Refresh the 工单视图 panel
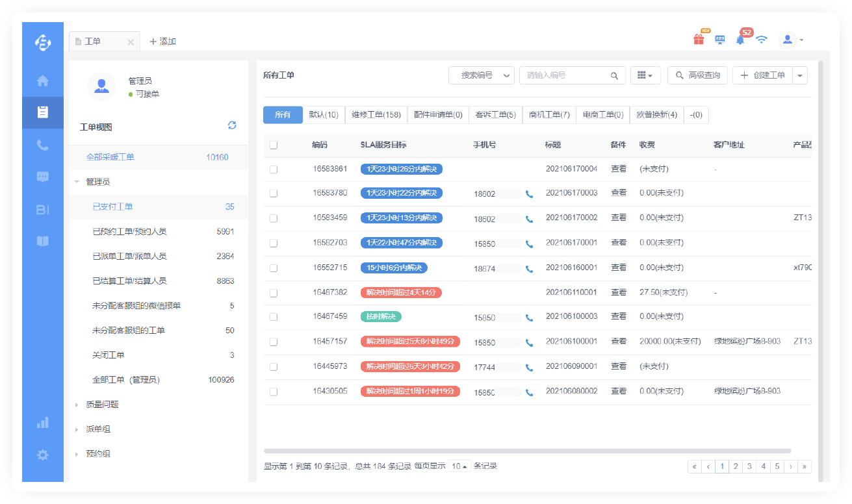Image resolution: width=852 pixels, height=504 pixels. point(232,125)
